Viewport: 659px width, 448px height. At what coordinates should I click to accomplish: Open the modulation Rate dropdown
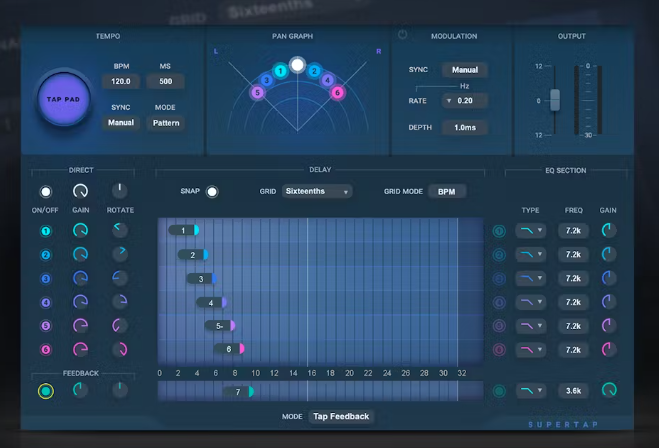464,101
